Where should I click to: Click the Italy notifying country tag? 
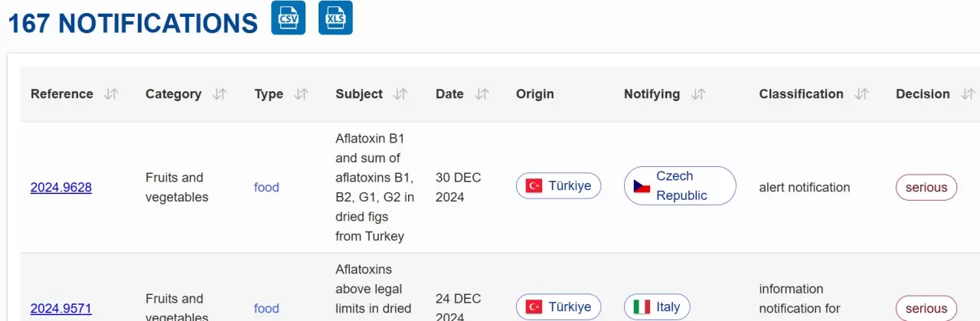click(657, 307)
